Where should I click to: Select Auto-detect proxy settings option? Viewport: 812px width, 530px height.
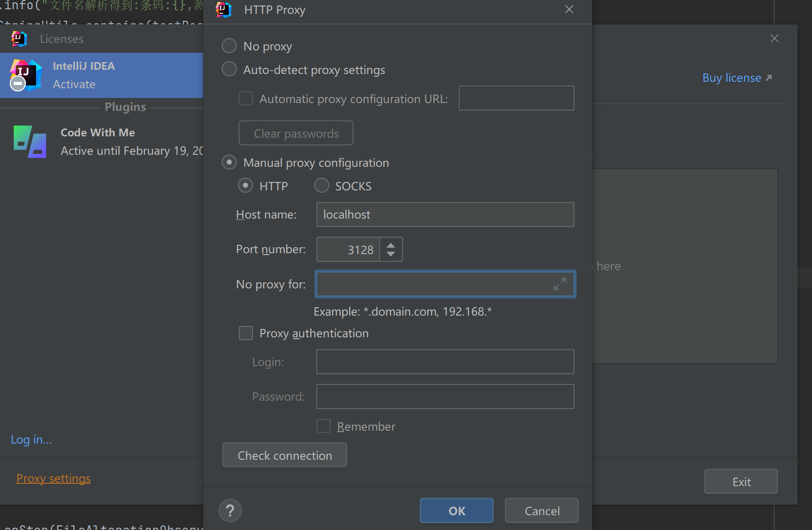pos(229,69)
